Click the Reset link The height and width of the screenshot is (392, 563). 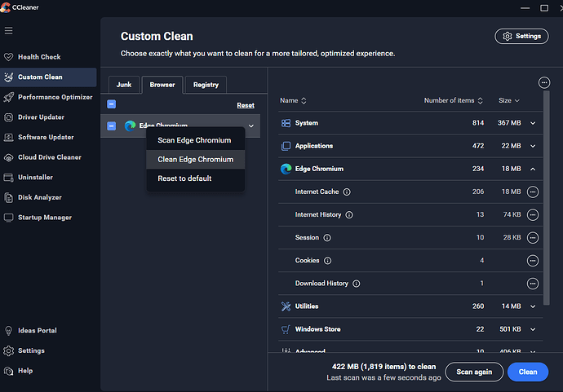pyautogui.click(x=245, y=105)
